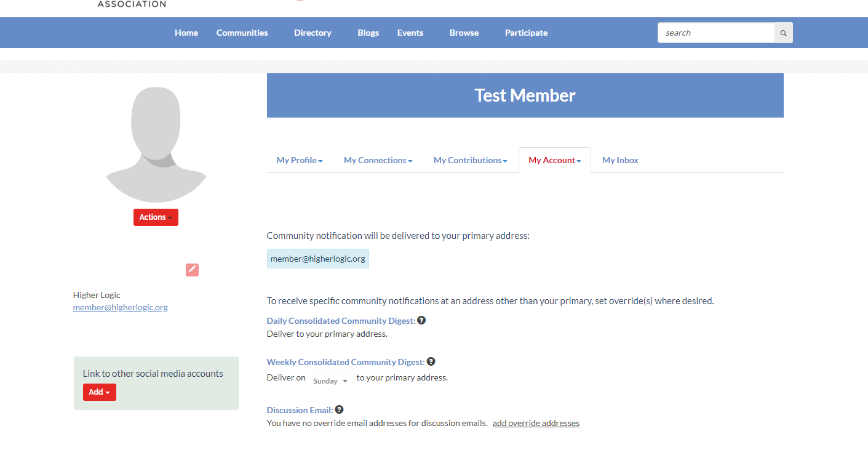868x471 pixels.
Task: Click help icon beside Weekly Consolidated Community Digest
Action: pos(431,361)
